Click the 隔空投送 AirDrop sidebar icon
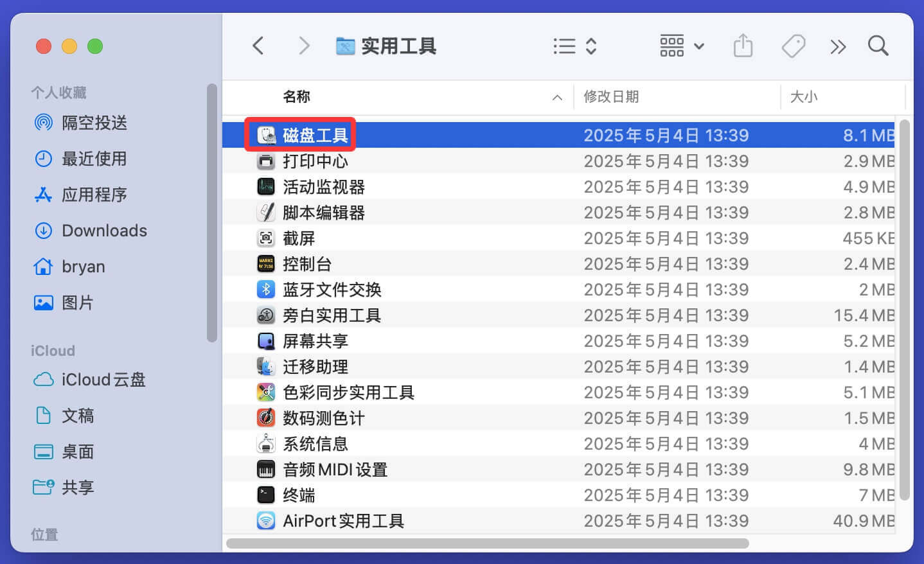Viewport: 924px width, 564px height. pos(44,123)
